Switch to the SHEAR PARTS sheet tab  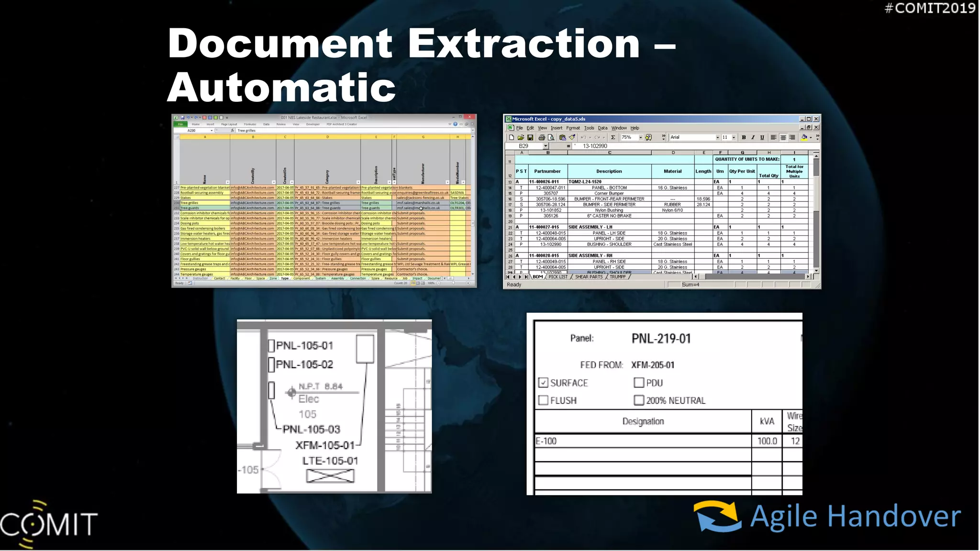pyautogui.click(x=589, y=277)
